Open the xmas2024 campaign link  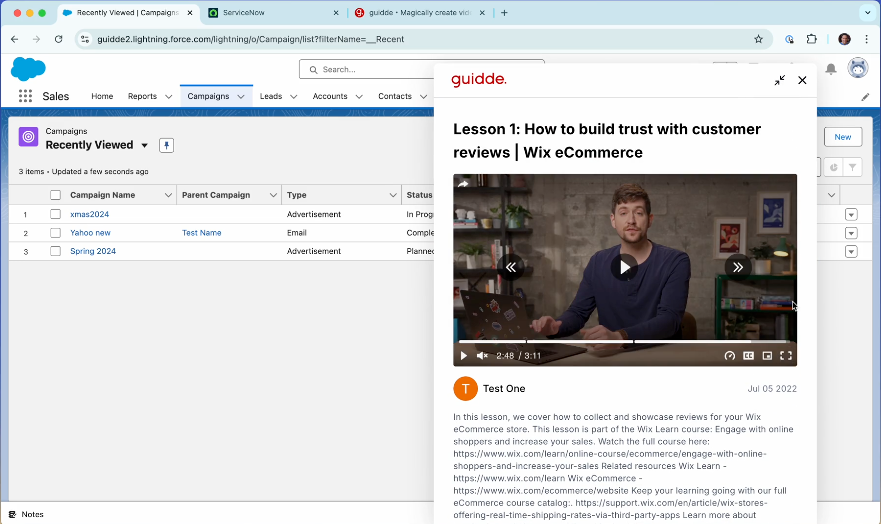(89, 214)
